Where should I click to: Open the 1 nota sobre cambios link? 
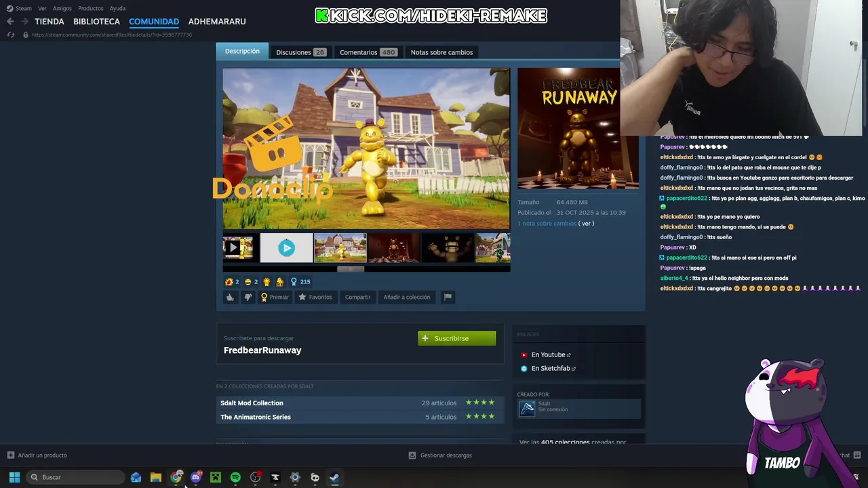547,223
